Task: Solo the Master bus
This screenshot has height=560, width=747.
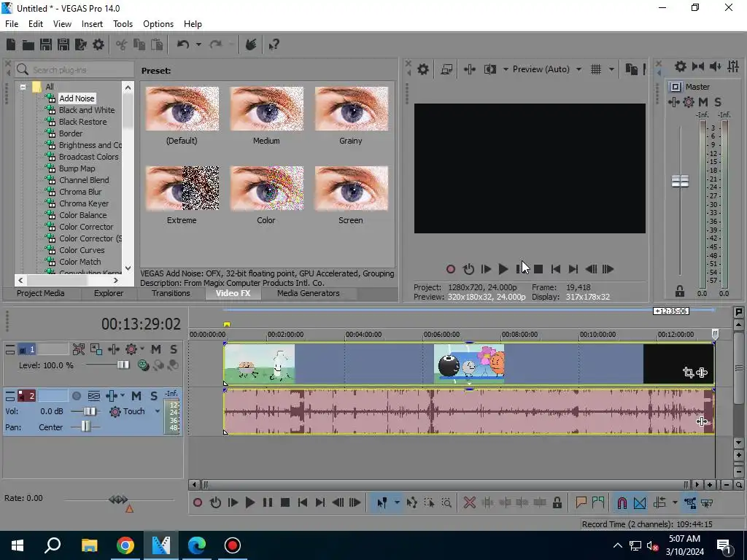Action: (718, 102)
